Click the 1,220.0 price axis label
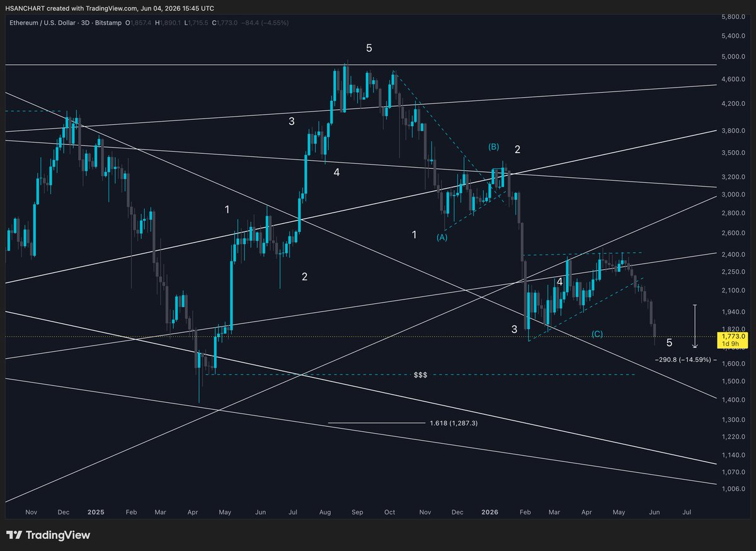Screen dimensions: 756x551 [x=733, y=436]
